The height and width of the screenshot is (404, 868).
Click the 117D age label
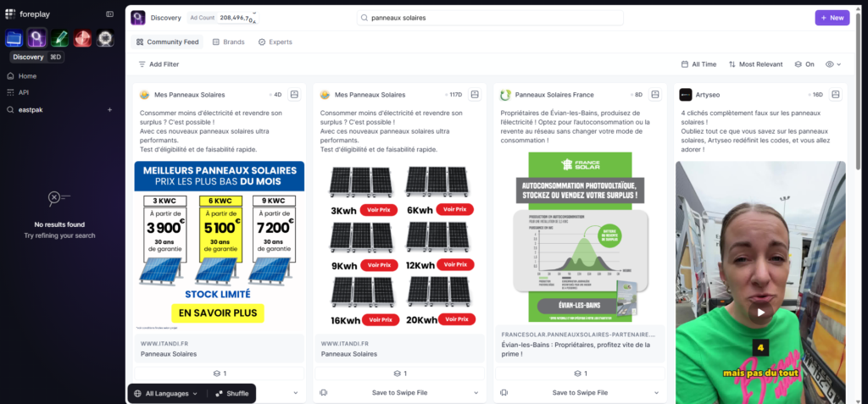click(x=454, y=95)
